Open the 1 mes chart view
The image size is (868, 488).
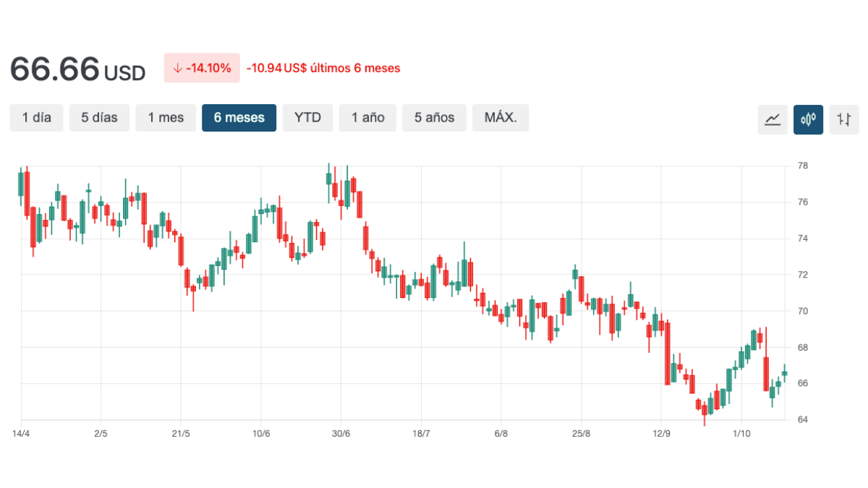pyautogui.click(x=166, y=117)
